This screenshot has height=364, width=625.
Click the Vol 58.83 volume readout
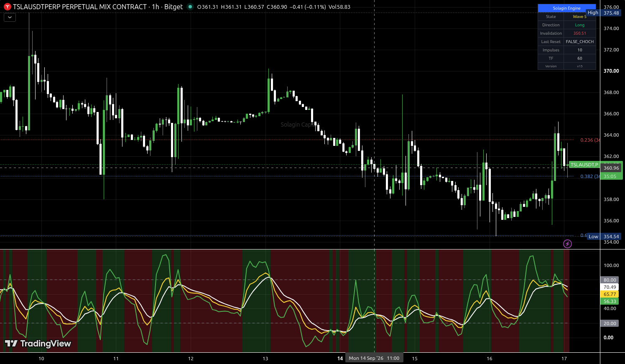pos(339,7)
